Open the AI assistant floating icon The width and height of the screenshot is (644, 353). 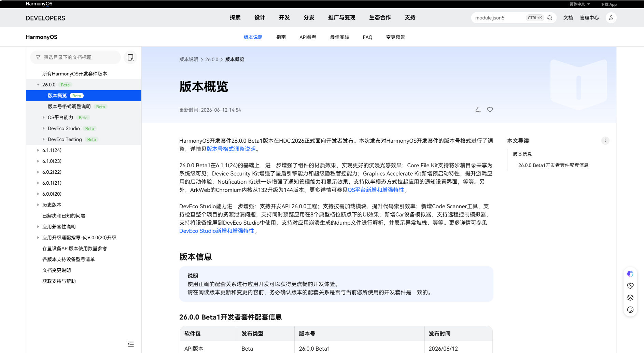pyautogui.click(x=630, y=274)
